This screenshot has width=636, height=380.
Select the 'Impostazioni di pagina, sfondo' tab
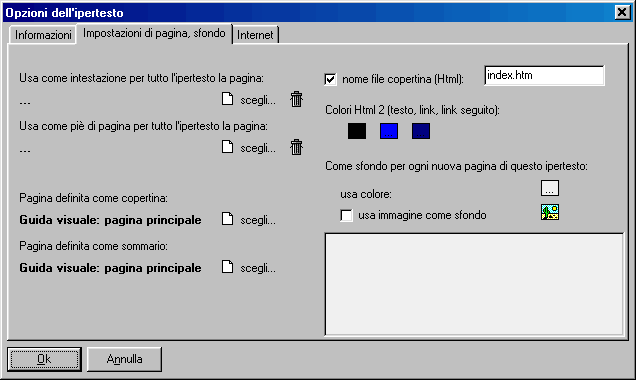point(154,33)
